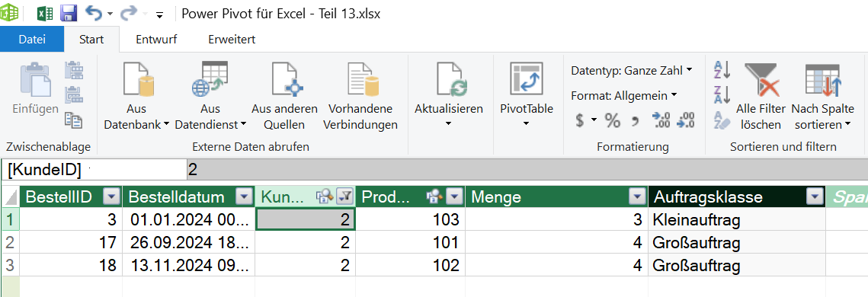Image resolution: width=868 pixels, height=297 pixels.
Task: Open the Prod... column filter dropdown
Action: click(x=454, y=197)
